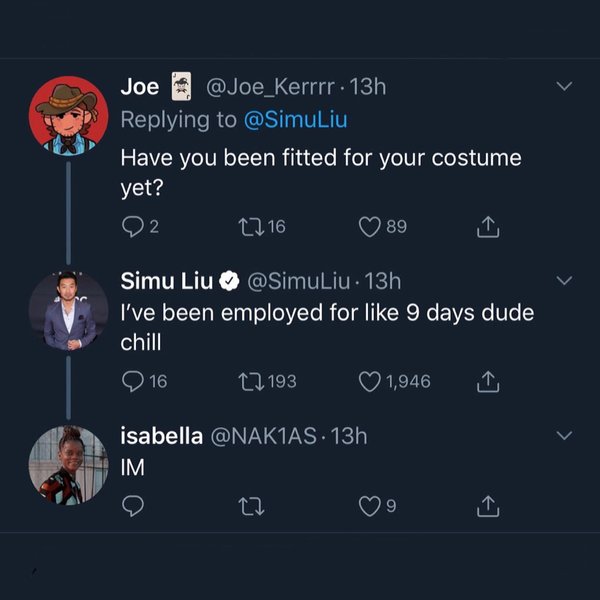Share Simu Liu's tweet
Viewport: 600px width, 600px height.
[487, 380]
